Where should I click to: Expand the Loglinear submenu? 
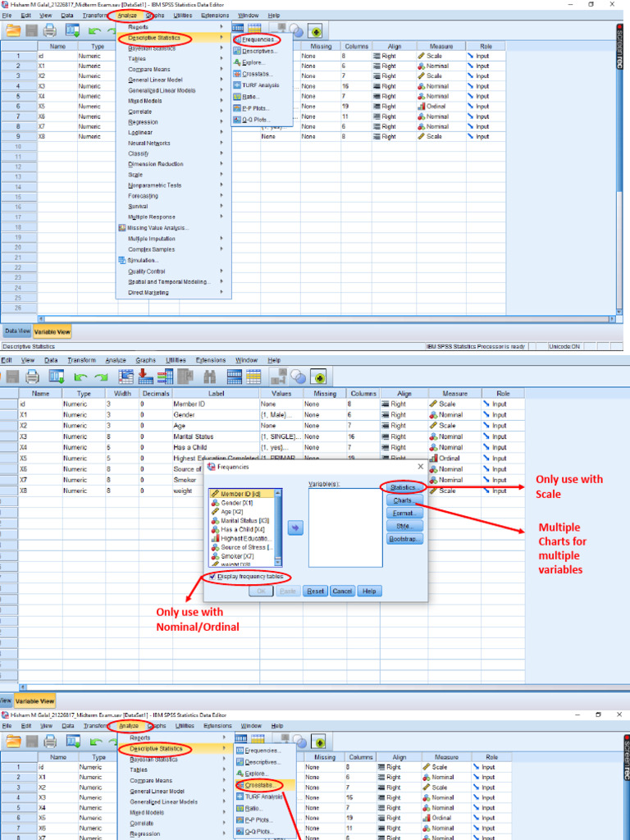click(x=174, y=132)
